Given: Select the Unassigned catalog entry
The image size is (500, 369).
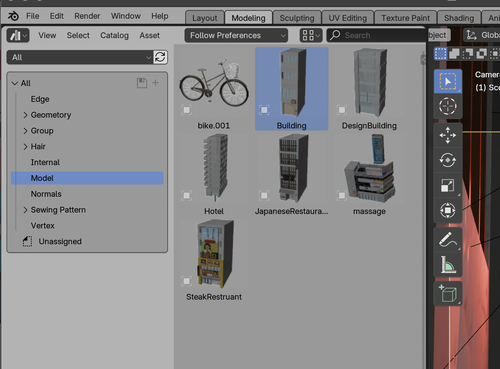Looking at the screenshot, I should tap(60, 241).
